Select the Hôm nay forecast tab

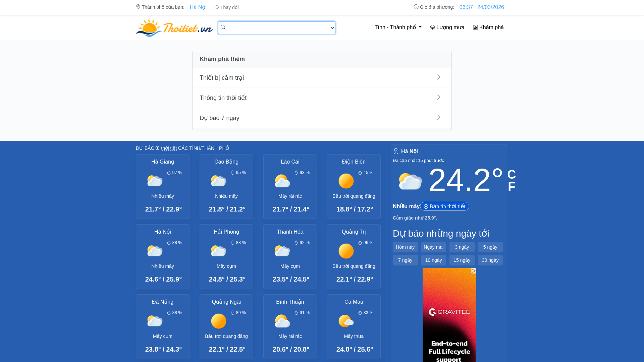click(405, 247)
